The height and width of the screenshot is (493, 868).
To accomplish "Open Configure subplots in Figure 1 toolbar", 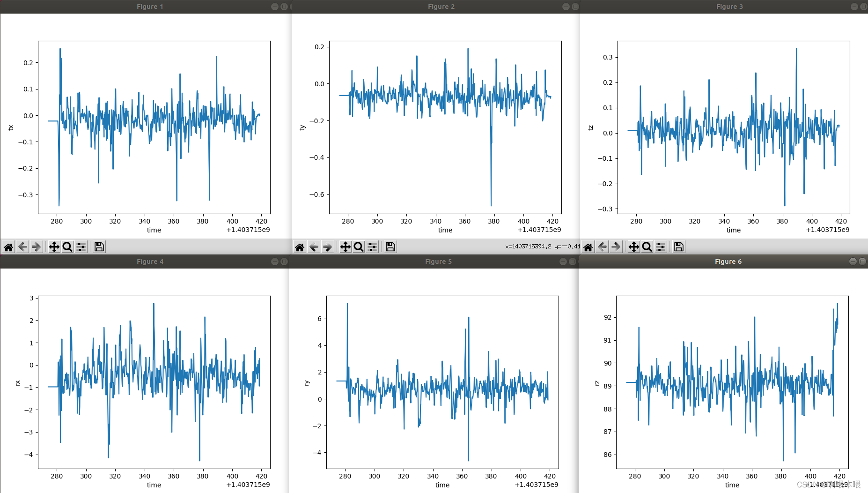I will pos(81,247).
